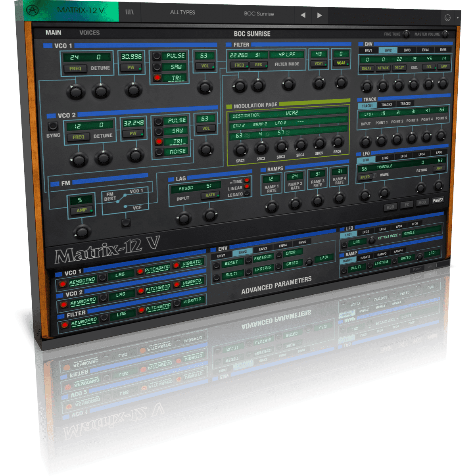Click the LAG RATE button
The width and height of the screenshot is (476, 476).
(x=211, y=195)
